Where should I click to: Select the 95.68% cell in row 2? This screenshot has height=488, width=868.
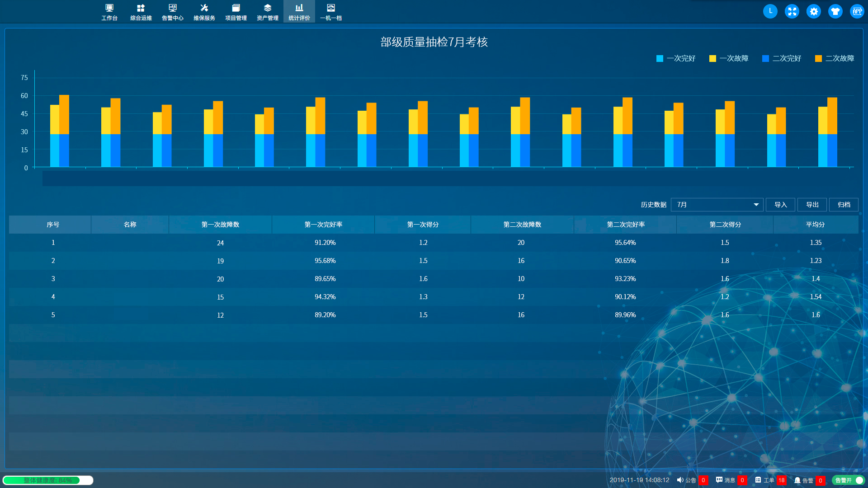325,261
